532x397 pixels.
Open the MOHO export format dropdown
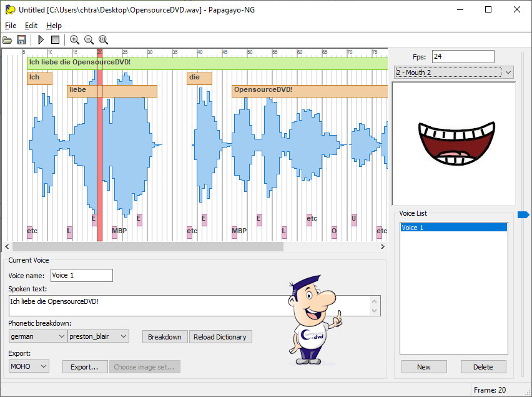pyautogui.click(x=29, y=366)
